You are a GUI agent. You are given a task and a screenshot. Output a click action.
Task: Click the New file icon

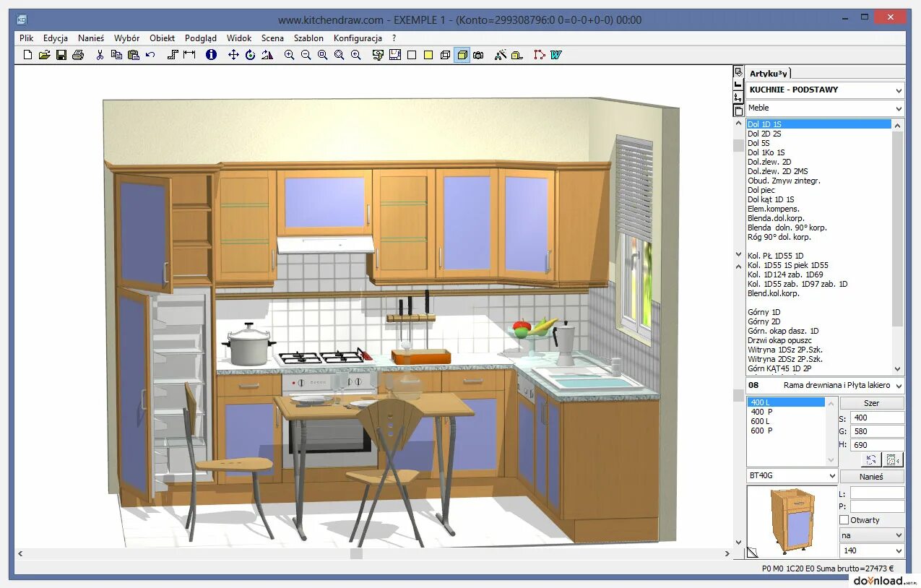click(x=27, y=55)
